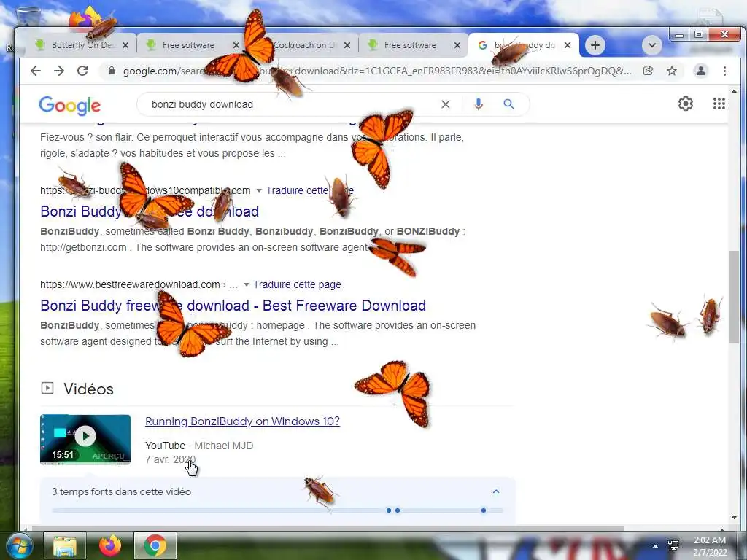Show hidden tray icons arrow
Screen dimensions: 747x560
click(655, 546)
